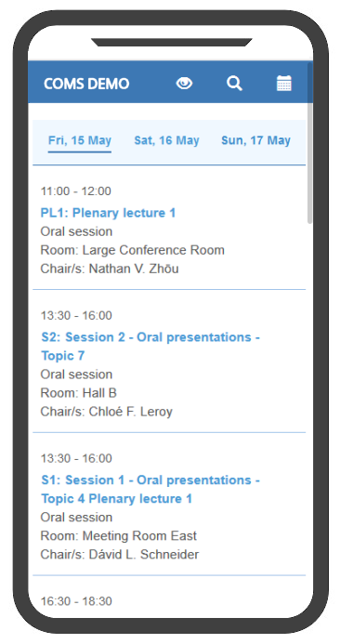Click the 16:30 - 18:30 time label
The image size is (340, 644).
tap(76, 601)
